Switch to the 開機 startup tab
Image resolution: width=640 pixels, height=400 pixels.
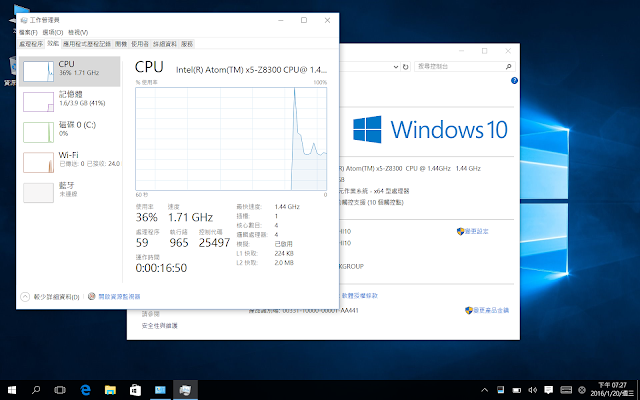coord(121,44)
